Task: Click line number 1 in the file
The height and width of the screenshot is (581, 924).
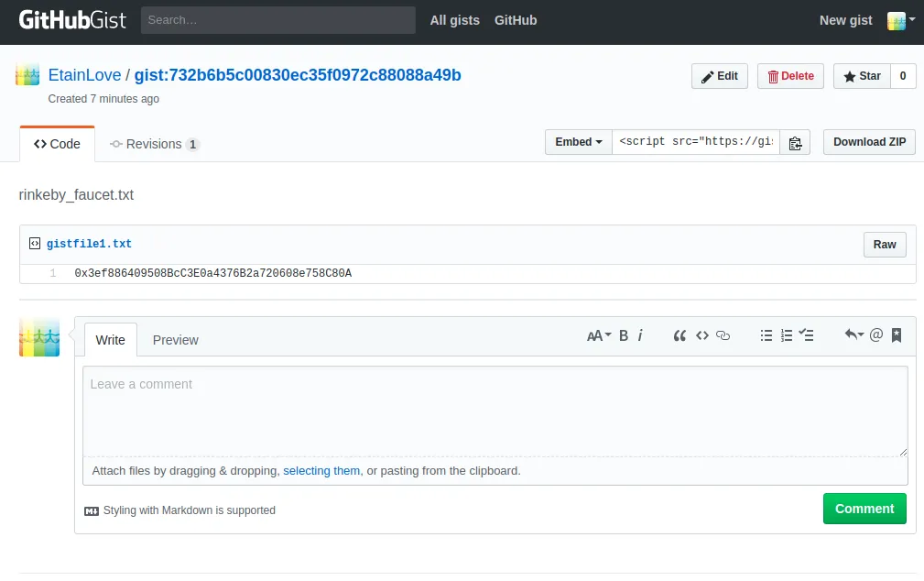Action: coord(53,273)
